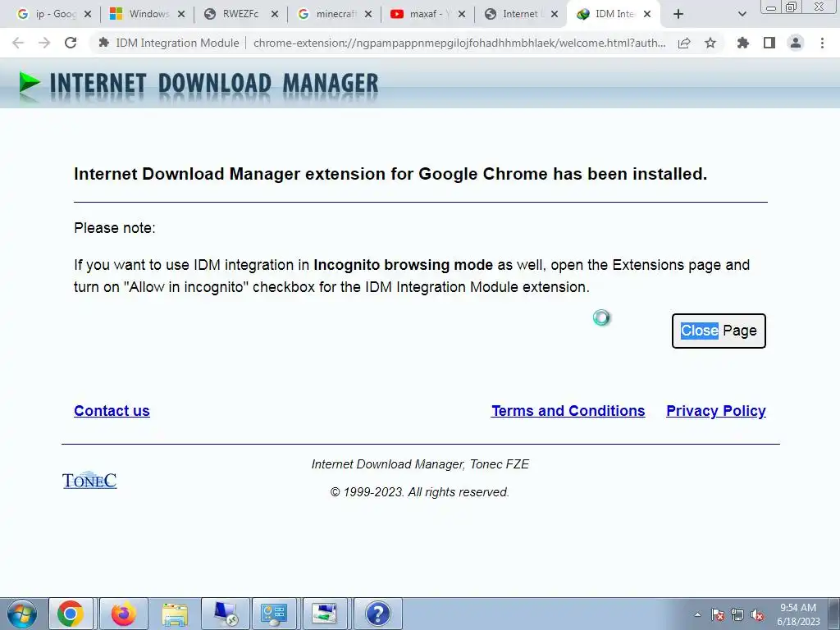Share this page icon
The height and width of the screenshot is (630, 840).
click(684, 43)
